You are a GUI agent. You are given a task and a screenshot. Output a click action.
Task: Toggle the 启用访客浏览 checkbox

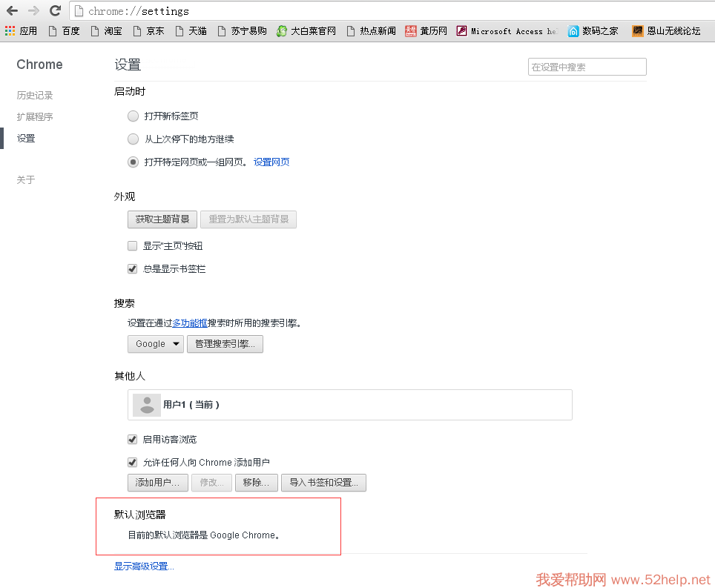[x=133, y=440]
